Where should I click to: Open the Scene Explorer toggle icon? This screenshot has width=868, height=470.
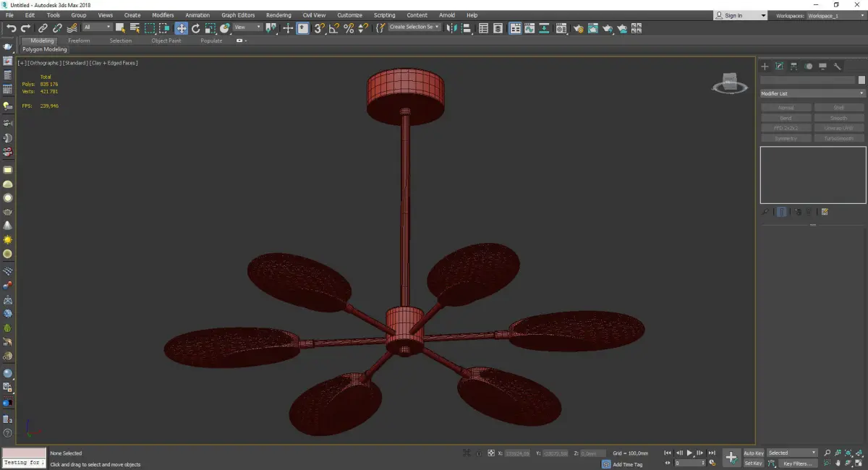(483, 28)
